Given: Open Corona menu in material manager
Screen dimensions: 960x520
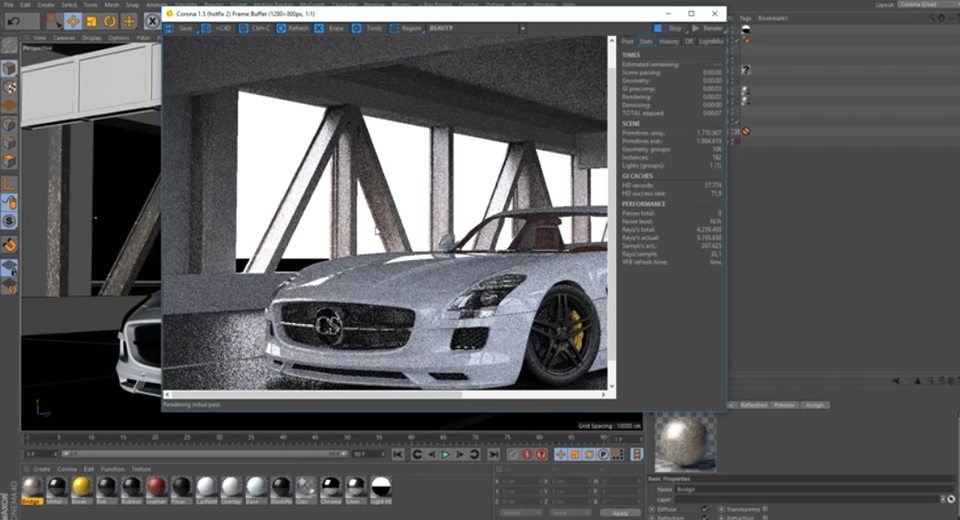Looking at the screenshot, I should click(x=67, y=469).
